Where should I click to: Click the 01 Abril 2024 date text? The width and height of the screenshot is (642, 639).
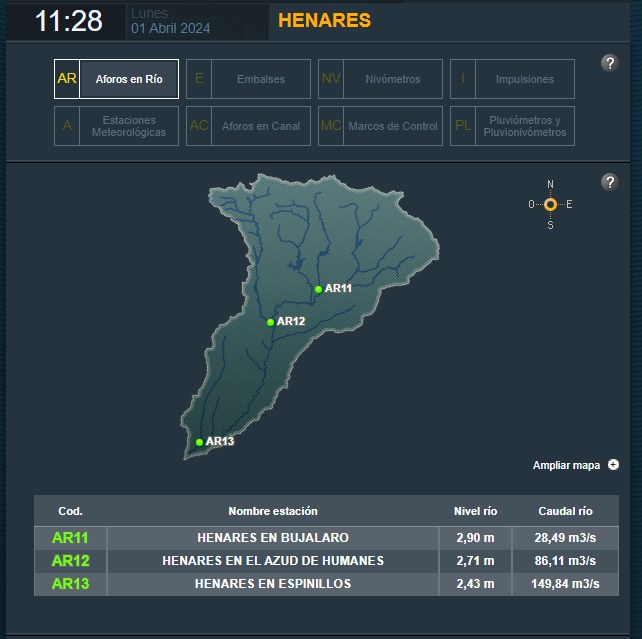(x=170, y=28)
